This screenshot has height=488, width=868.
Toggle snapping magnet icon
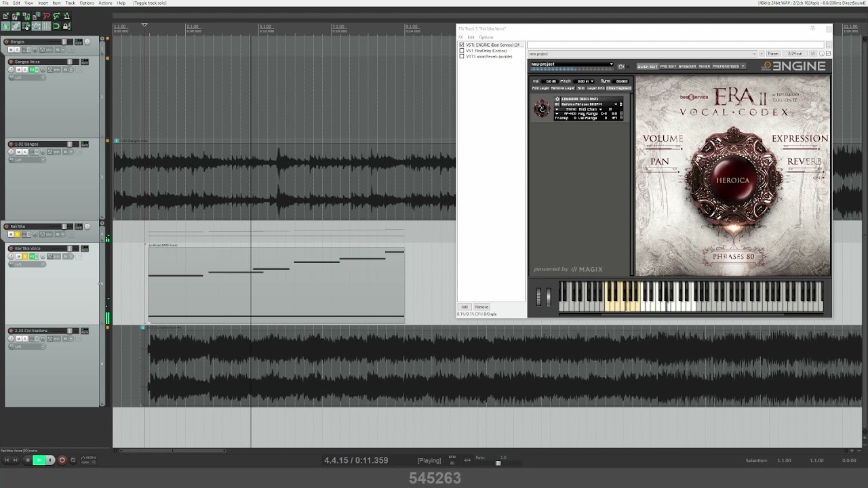pos(56,26)
